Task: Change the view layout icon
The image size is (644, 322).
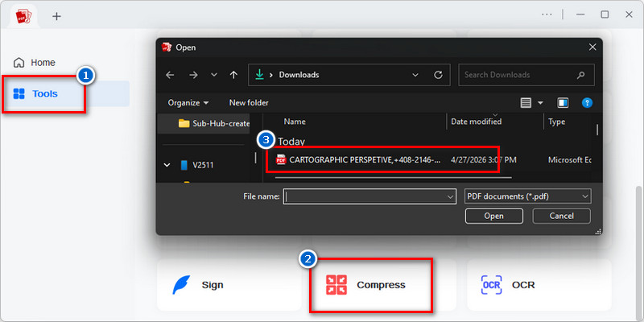Action: pyautogui.click(x=526, y=103)
